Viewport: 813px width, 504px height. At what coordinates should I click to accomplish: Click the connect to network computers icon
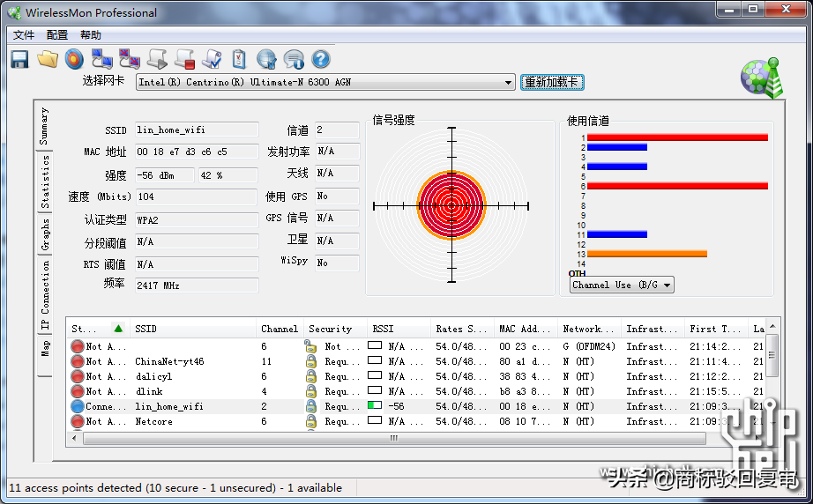102,59
